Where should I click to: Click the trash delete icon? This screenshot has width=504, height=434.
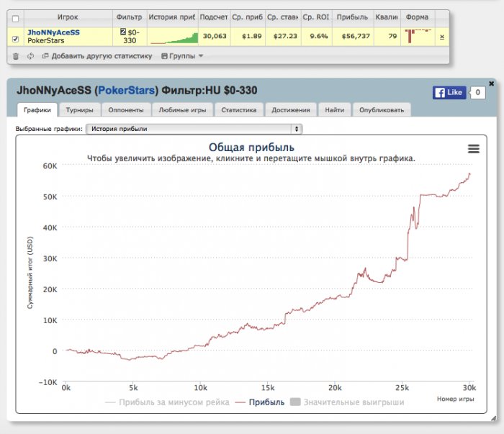click(15, 56)
